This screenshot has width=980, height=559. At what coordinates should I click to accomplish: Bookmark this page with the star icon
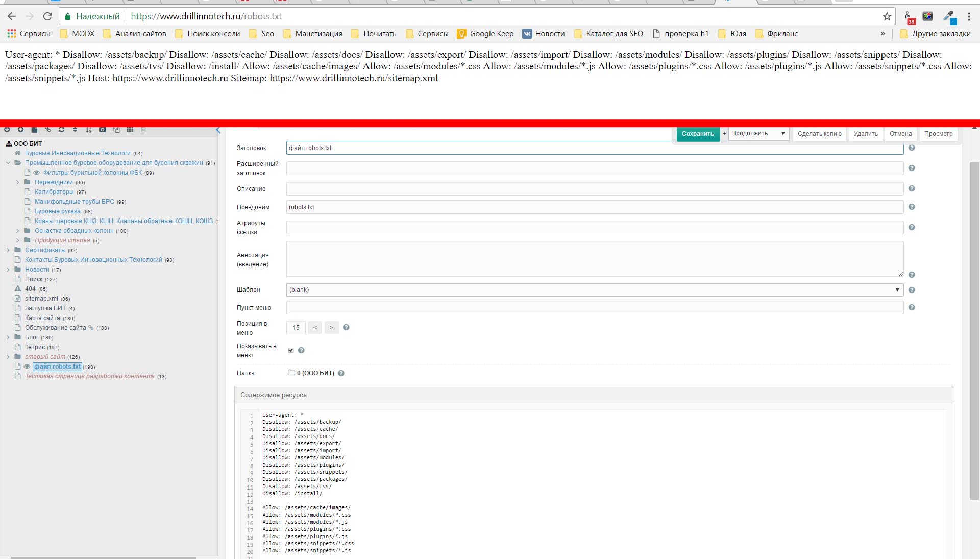point(887,16)
